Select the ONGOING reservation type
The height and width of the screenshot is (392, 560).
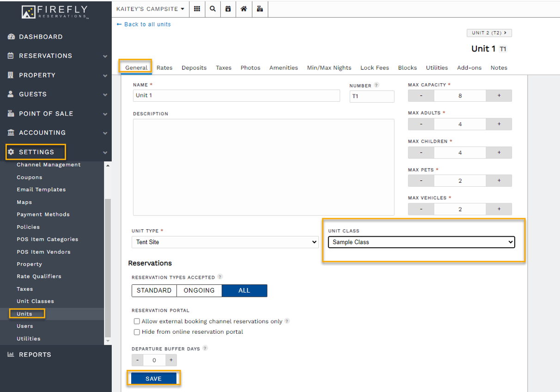click(199, 290)
